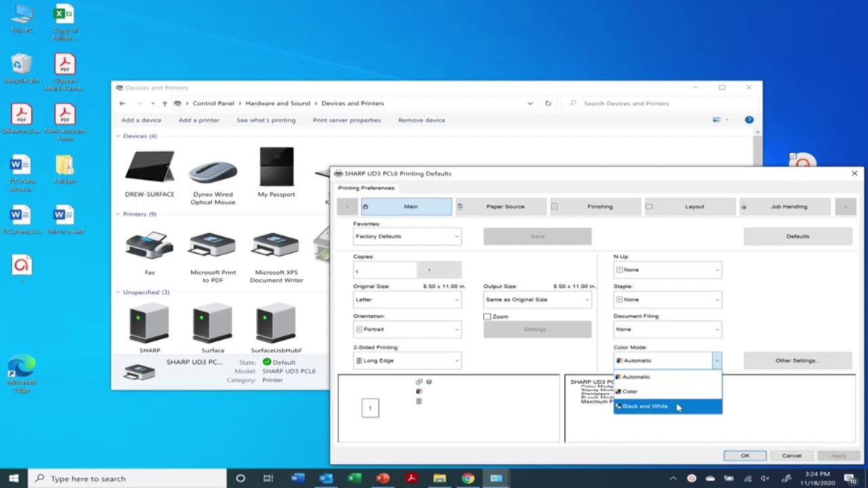Collapse the Unspecified (3) group

pos(117,292)
